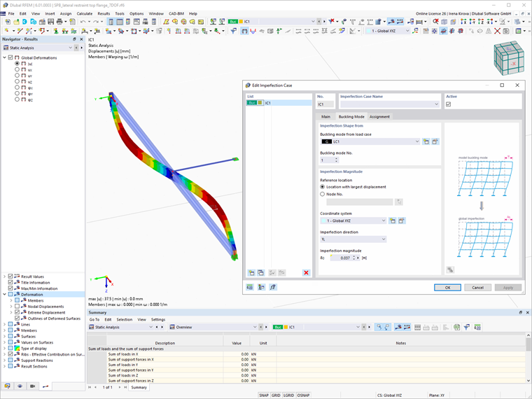Image resolution: width=532 pixels, height=399 pixels.
Task: Open the Go To menu in Summary panel
Action: pyautogui.click(x=94, y=320)
